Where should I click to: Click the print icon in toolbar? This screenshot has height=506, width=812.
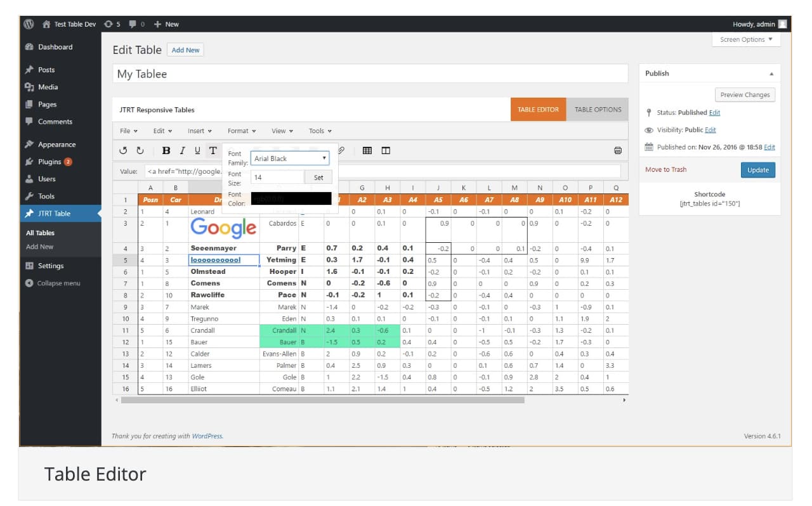(x=618, y=150)
